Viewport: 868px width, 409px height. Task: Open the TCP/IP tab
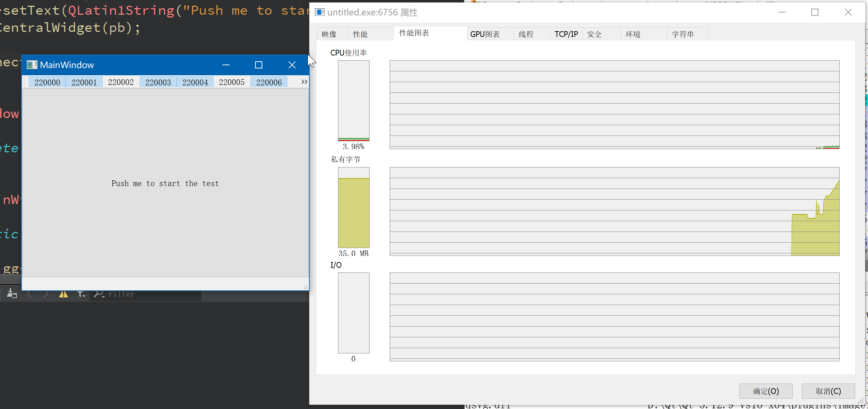[x=566, y=34]
